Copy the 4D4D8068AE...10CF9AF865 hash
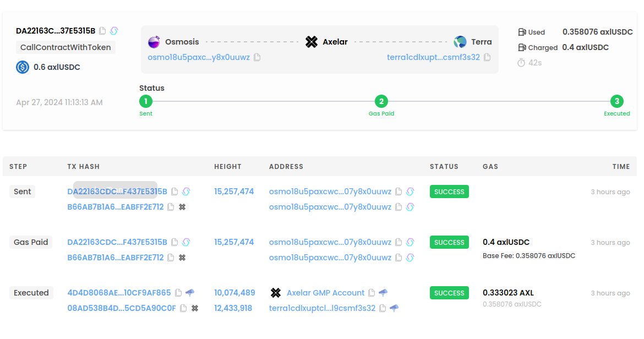644x339 pixels. 178,293
